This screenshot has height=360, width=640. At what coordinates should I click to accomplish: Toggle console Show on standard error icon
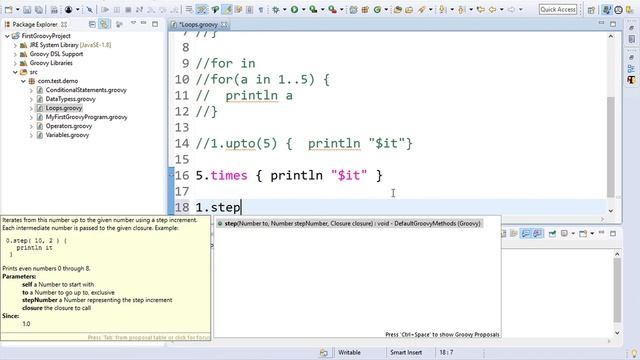coord(538,233)
